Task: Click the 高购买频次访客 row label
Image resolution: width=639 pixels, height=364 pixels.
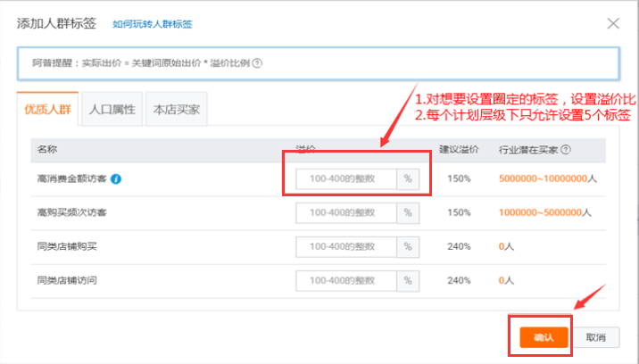Action: 71,212
